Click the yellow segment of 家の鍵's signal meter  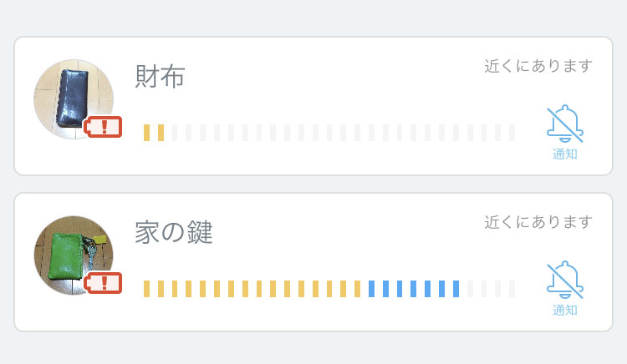point(252,289)
